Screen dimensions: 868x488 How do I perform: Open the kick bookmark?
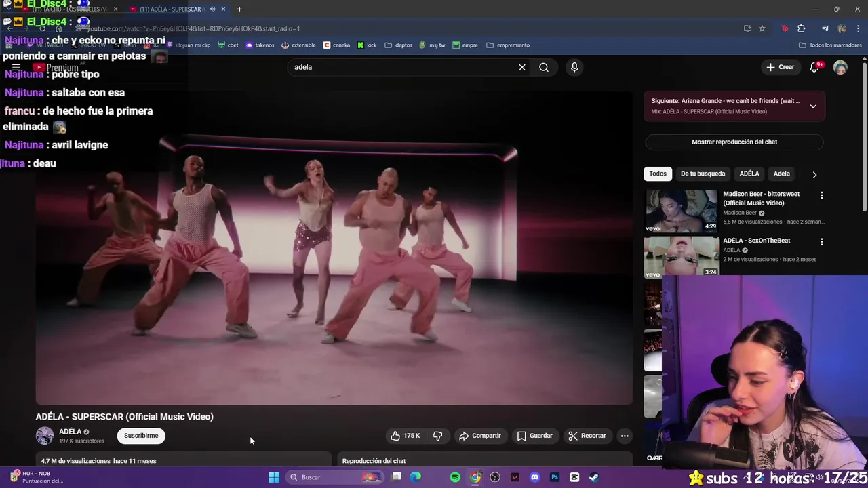click(367, 45)
